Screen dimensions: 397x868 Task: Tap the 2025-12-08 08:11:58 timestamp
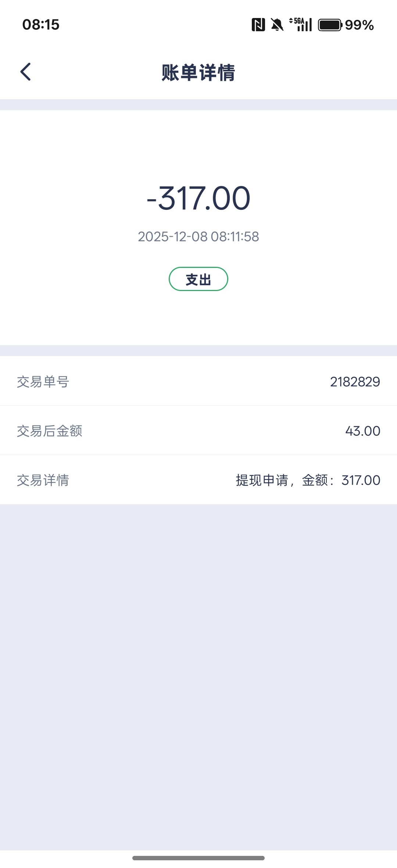(198, 237)
